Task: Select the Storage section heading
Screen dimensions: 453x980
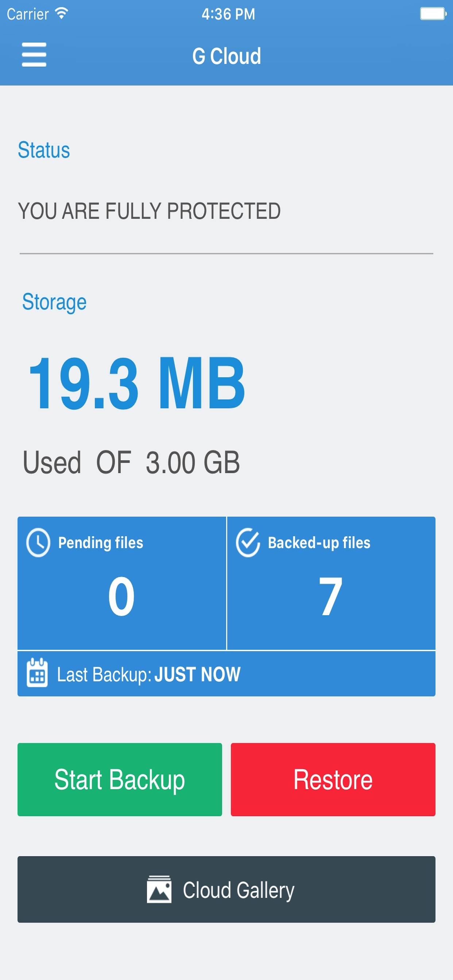Action: pos(54,303)
